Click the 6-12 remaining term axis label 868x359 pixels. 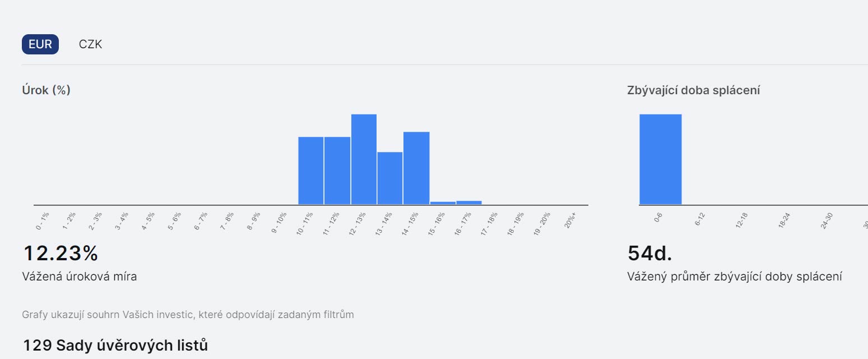click(x=699, y=219)
